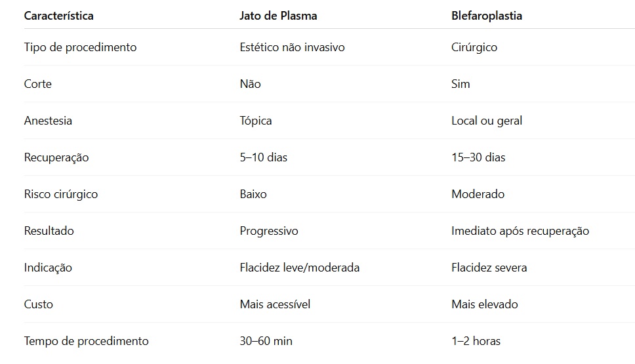Select the Cirúrgico cell
Viewport: 635px width, 364px height.
(x=474, y=47)
